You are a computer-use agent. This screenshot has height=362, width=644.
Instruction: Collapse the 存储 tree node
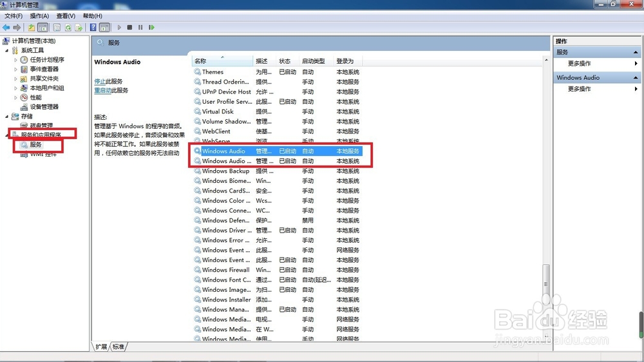coord(6,117)
